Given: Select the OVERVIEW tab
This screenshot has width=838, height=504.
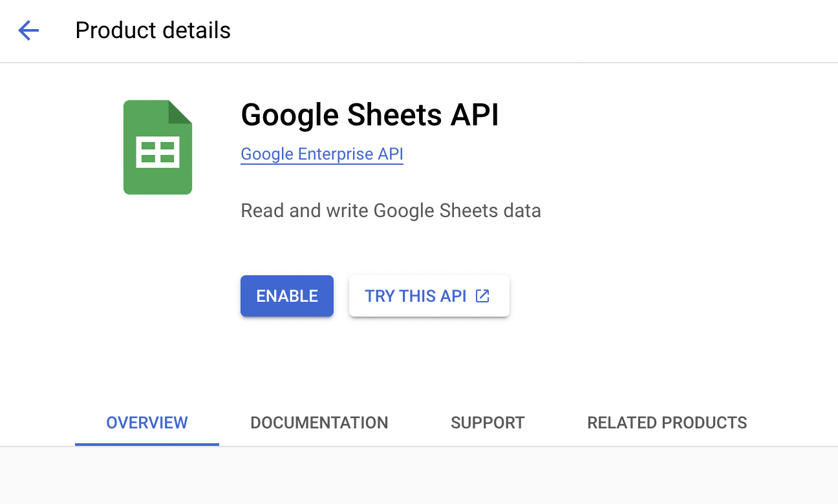Looking at the screenshot, I should [147, 423].
